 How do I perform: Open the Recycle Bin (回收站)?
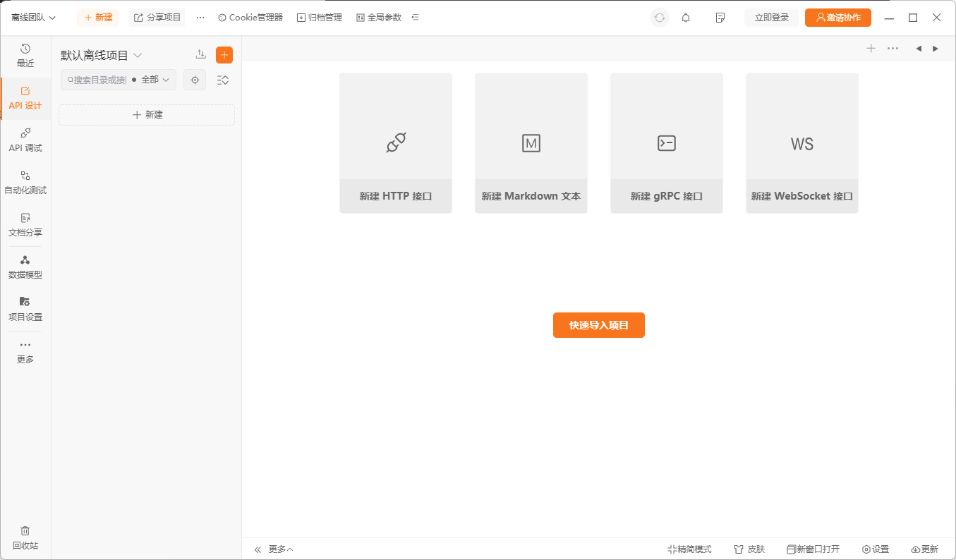pyautogui.click(x=25, y=537)
